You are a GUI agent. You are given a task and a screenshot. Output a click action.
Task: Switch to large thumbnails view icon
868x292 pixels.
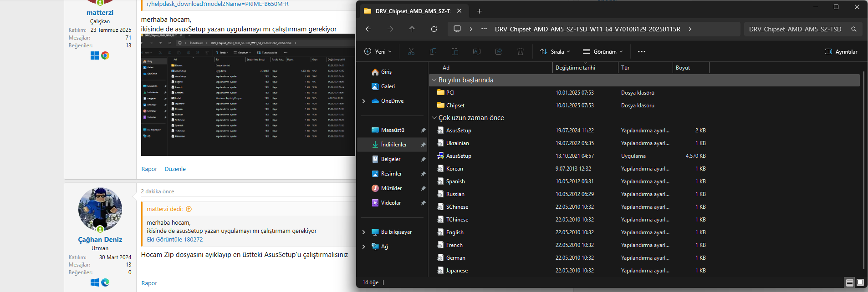860,282
